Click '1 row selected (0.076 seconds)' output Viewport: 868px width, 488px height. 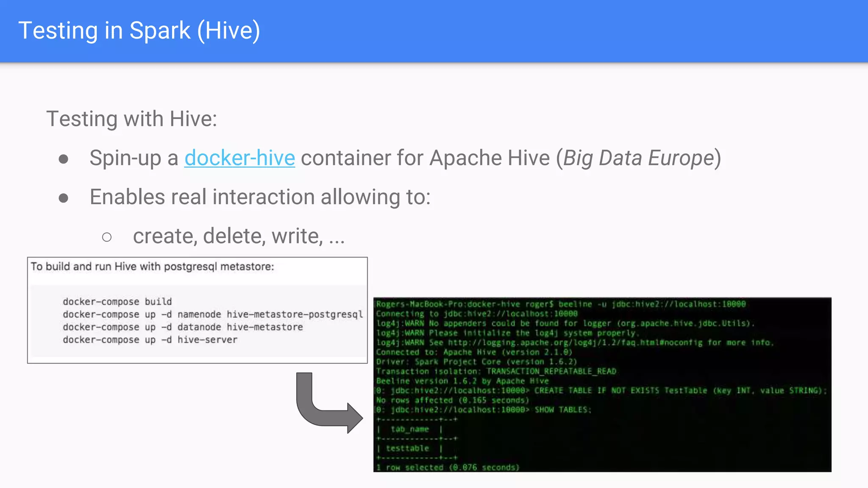448,467
